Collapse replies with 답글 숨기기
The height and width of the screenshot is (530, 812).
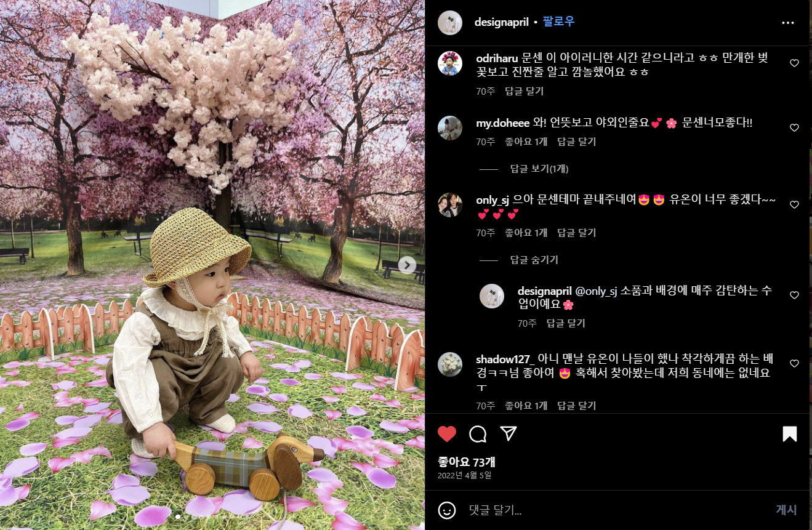point(534,260)
